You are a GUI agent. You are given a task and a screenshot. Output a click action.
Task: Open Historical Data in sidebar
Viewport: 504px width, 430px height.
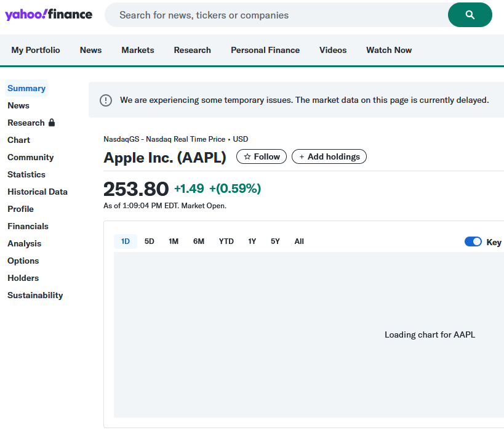(38, 192)
